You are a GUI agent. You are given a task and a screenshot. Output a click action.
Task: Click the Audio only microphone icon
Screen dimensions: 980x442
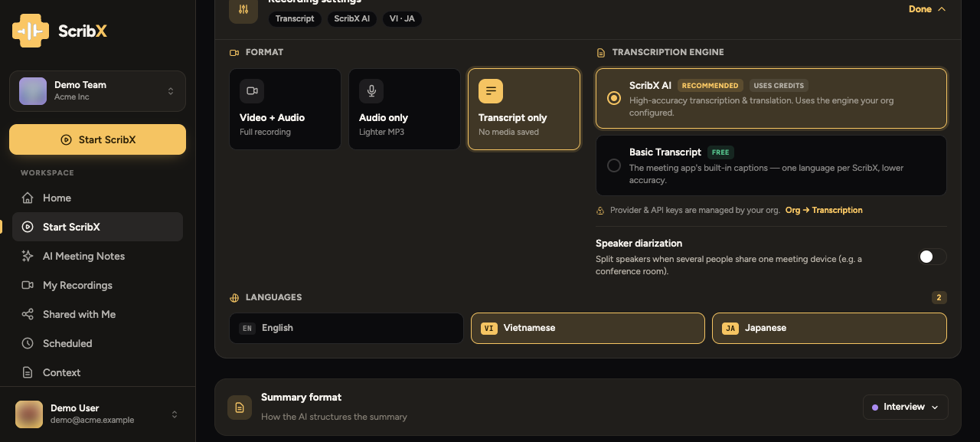coord(371,90)
